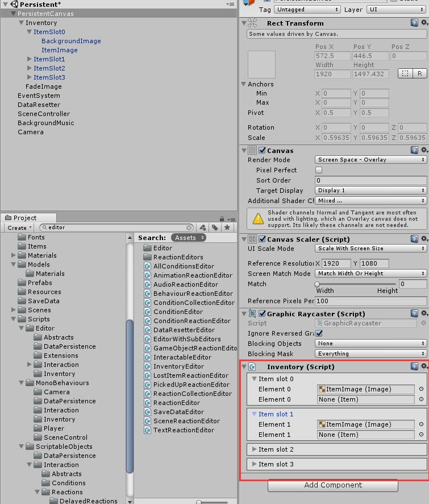Click Search by Label tag icon

pos(215,228)
